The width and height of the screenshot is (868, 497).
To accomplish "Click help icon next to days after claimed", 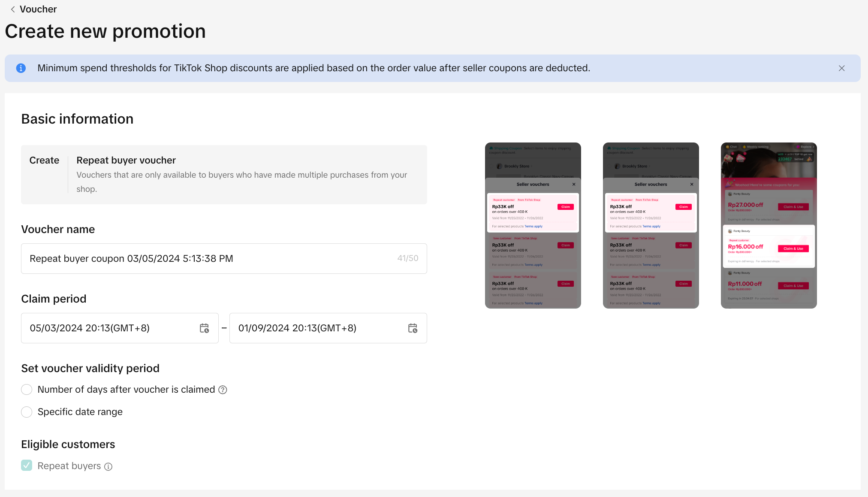I will (223, 390).
